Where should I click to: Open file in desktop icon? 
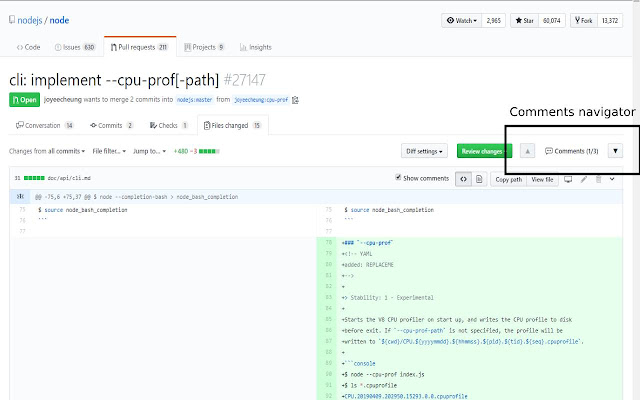click(568, 179)
